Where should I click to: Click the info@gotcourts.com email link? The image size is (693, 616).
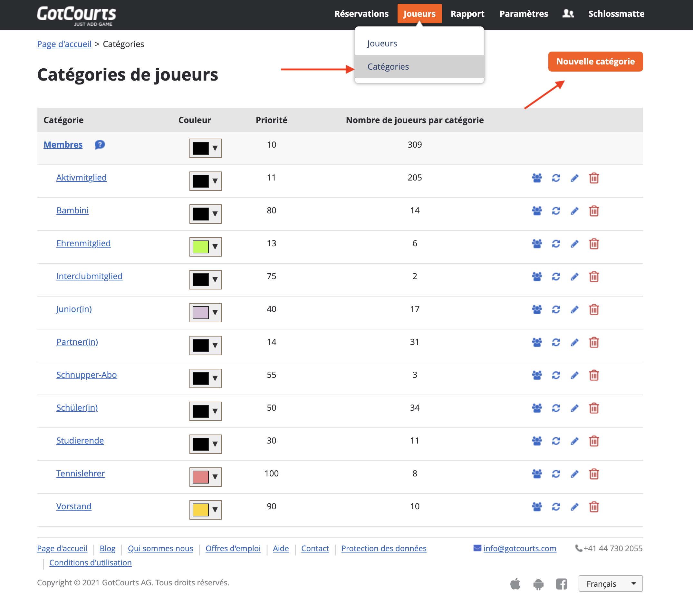[x=519, y=549]
